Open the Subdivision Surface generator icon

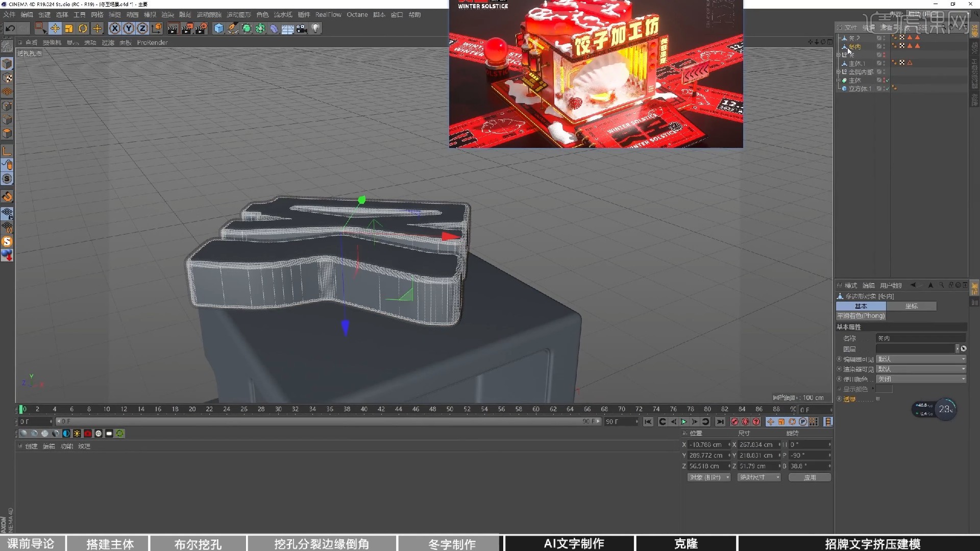(247, 29)
